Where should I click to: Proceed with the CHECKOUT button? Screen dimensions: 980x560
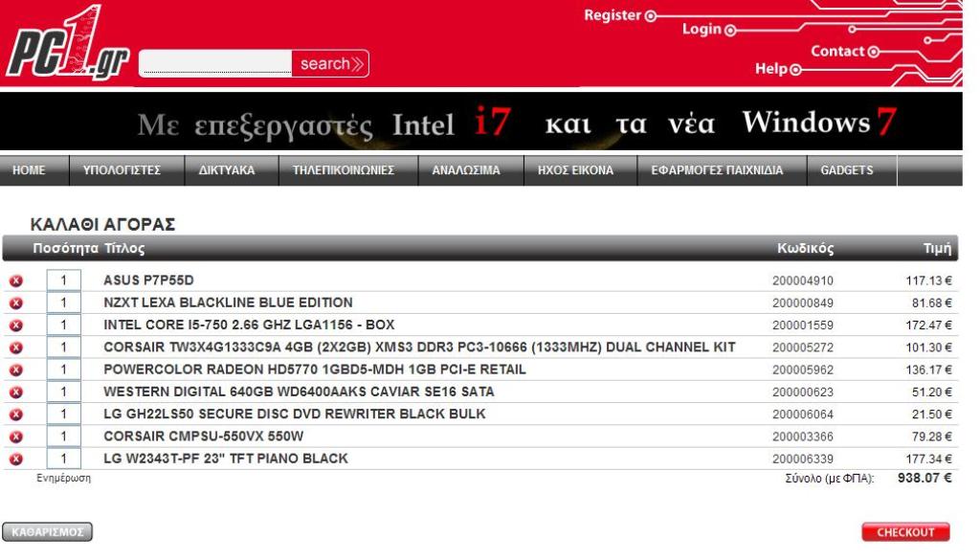[x=905, y=532]
